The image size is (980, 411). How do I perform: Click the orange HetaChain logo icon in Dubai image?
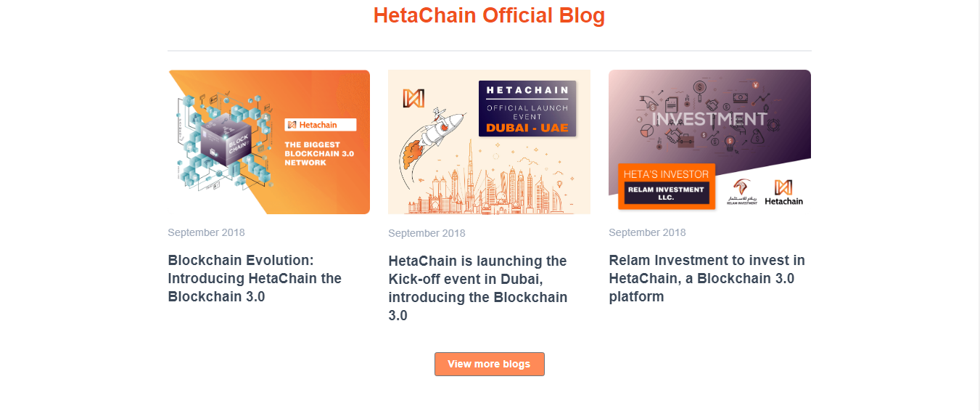[413, 98]
